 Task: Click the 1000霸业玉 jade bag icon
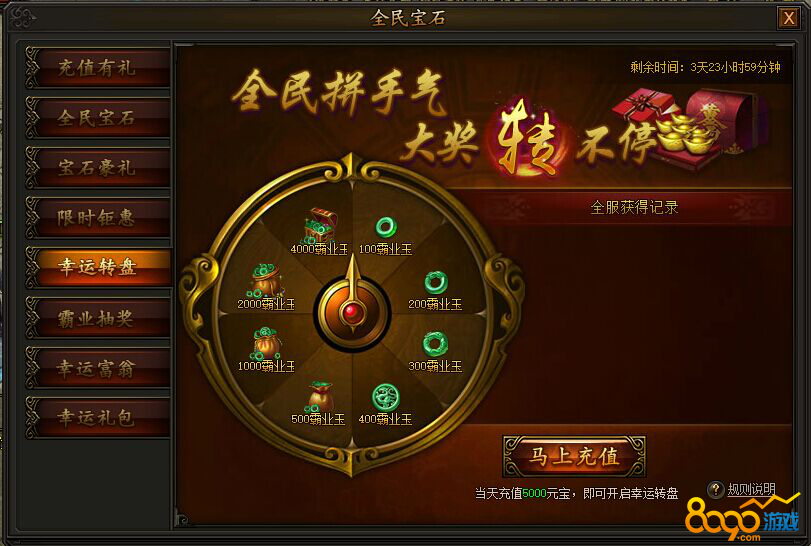[266, 343]
